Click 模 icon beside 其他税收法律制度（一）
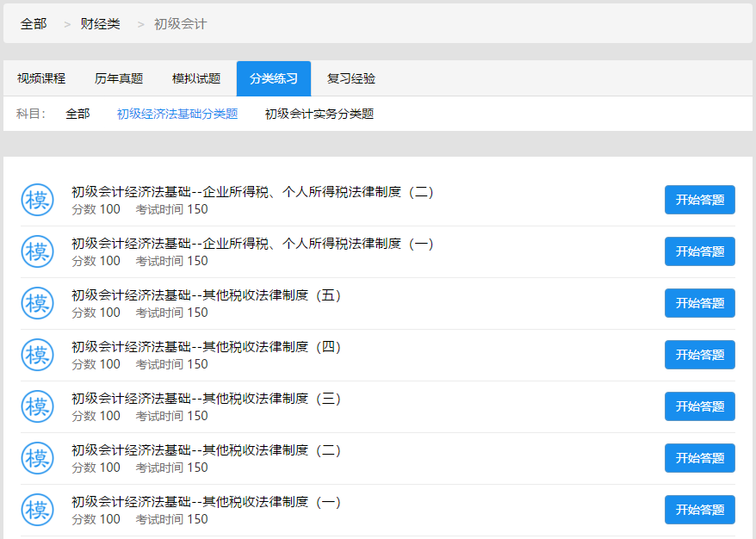The width and height of the screenshot is (756, 539). (x=37, y=510)
